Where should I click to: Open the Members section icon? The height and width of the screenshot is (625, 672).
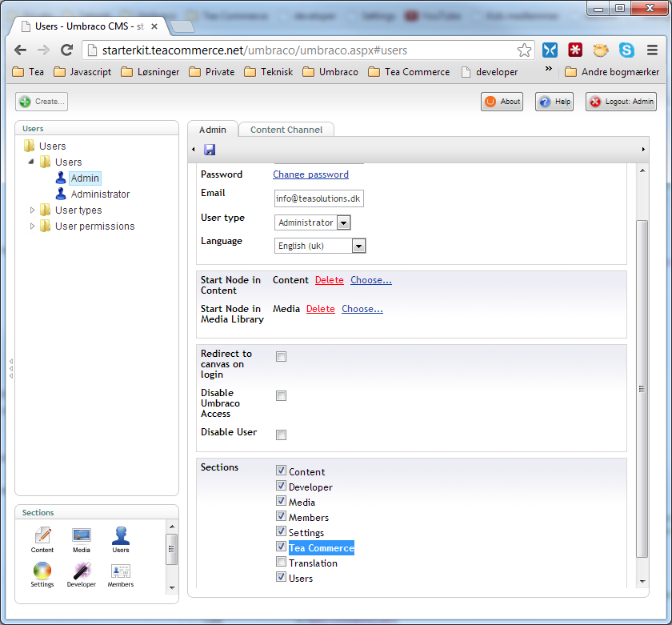(x=121, y=575)
